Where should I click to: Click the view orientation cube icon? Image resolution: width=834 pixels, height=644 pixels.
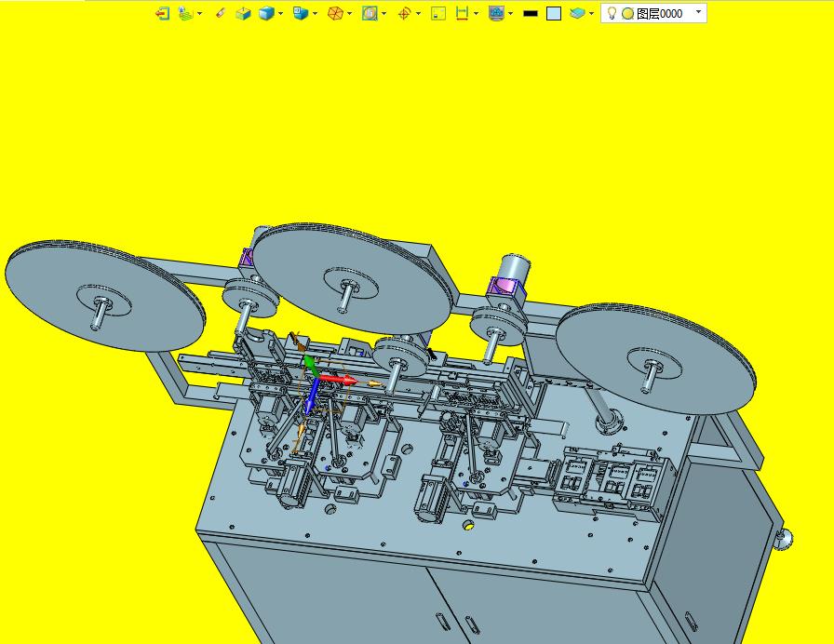click(301, 13)
